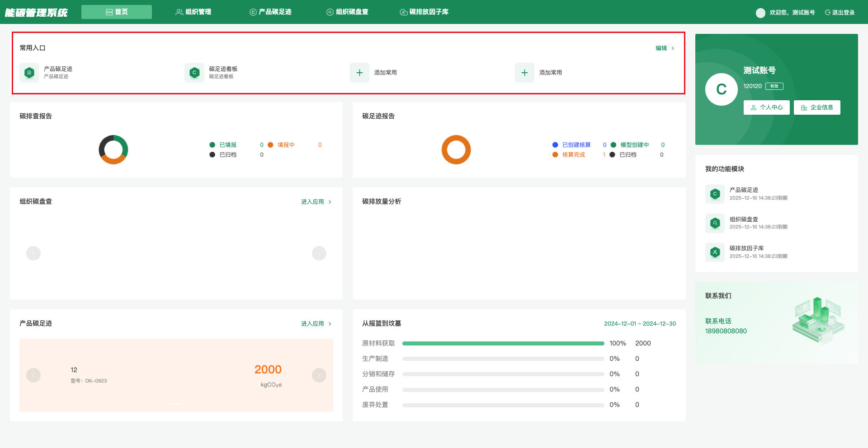This screenshot has width=868, height=448.
Task: Click 分销和储存 progress bar
Action: tap(503, 374)
